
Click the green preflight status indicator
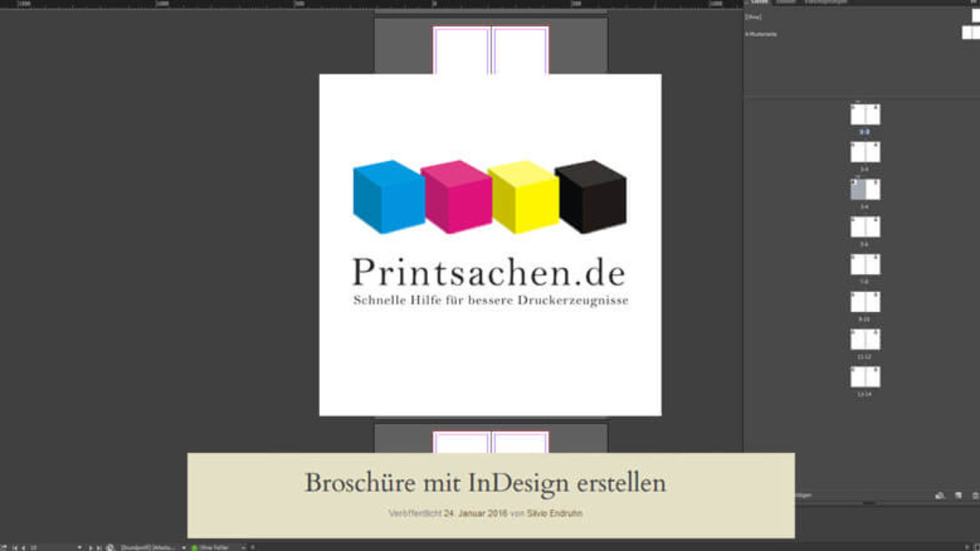coord(194,547)
